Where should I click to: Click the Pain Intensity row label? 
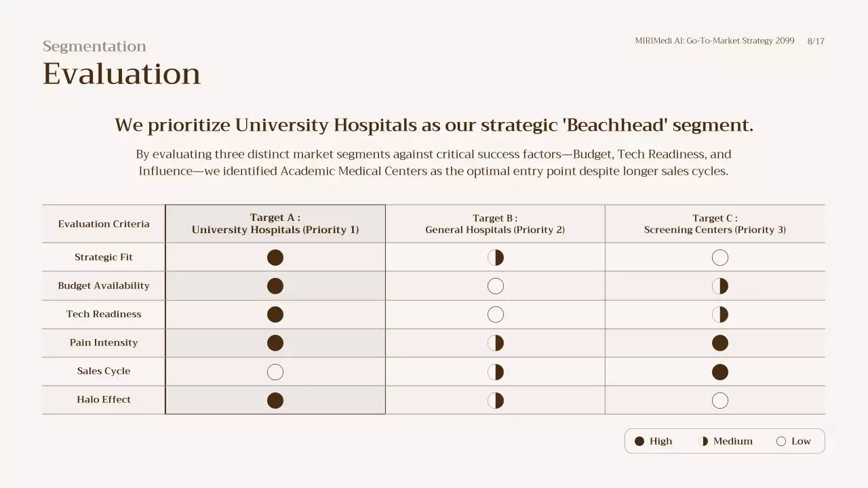coord(104,343)
